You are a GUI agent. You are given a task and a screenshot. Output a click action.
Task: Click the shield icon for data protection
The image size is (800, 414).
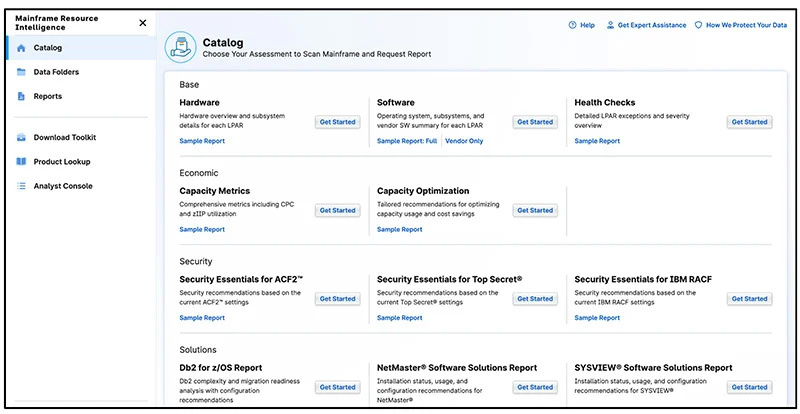click(x=698, y=25)
